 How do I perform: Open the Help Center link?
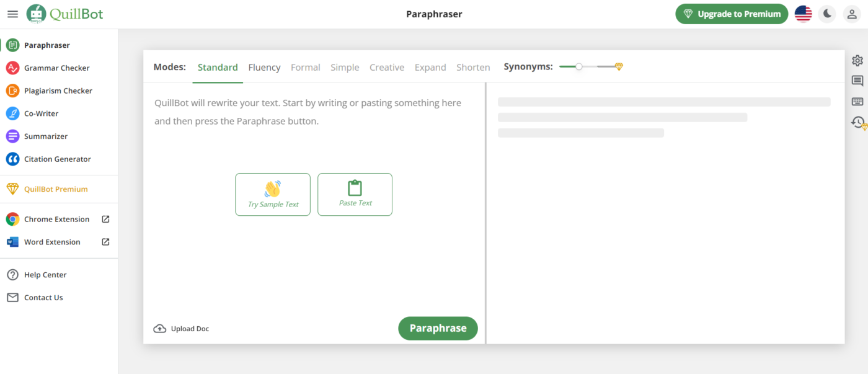(45, 275)
